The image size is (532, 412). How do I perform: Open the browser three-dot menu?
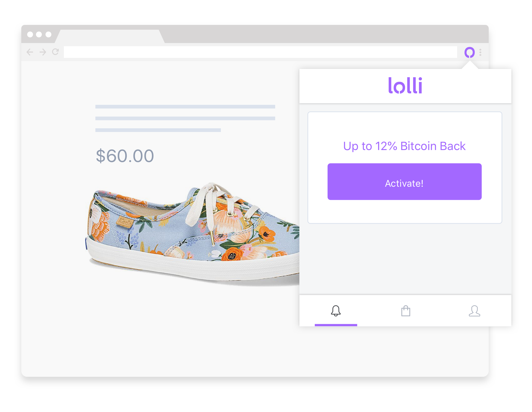pos(480,52)
